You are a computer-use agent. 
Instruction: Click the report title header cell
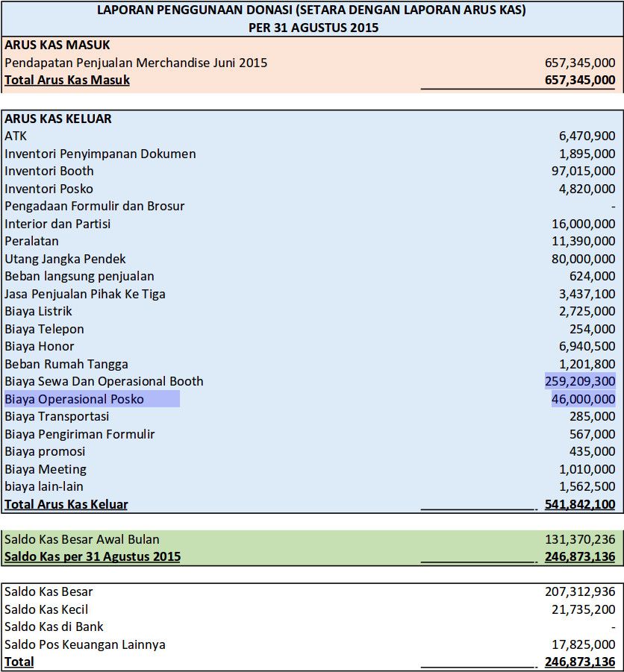[x=313, y=19]
